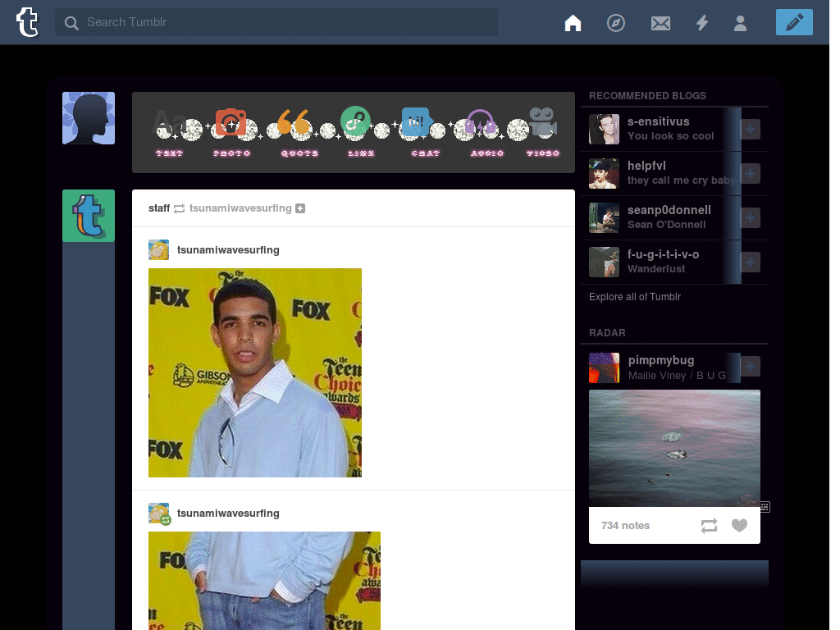This screenshot has height=630, width=840.
Task: Open the Inbox envelope icon
Action: pos(660,23)
